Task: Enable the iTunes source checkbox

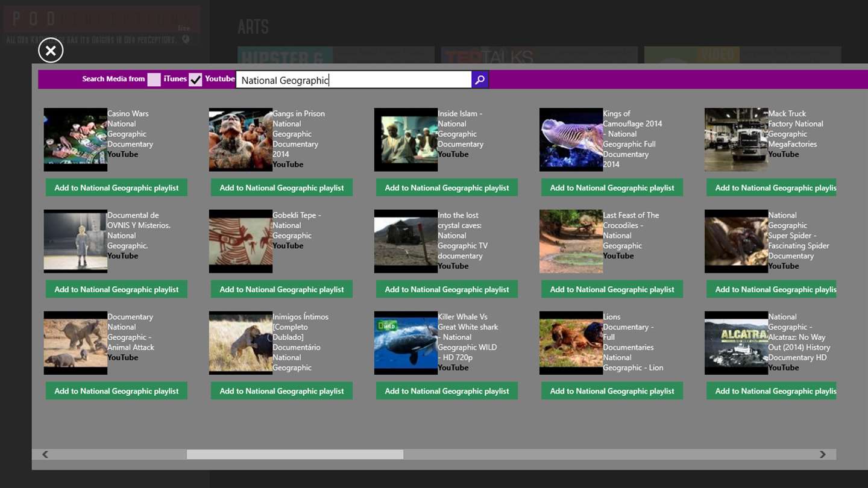Action: pos(154,80)
